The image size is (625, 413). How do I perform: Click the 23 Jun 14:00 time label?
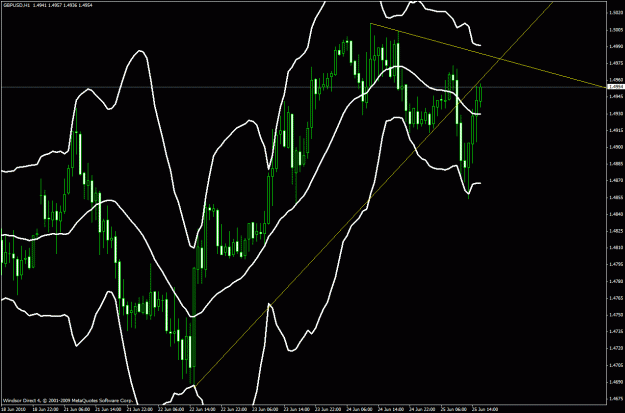point(296,409)
